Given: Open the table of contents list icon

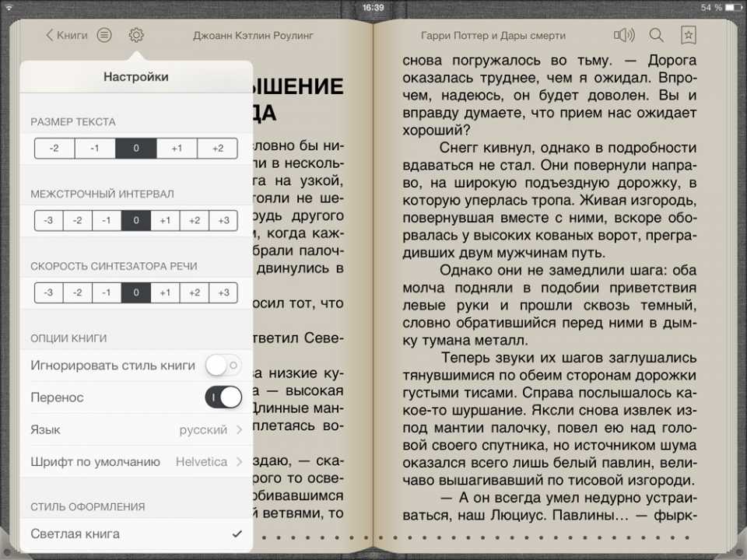Looking at the screenshot, I should [x=104, y=35].
